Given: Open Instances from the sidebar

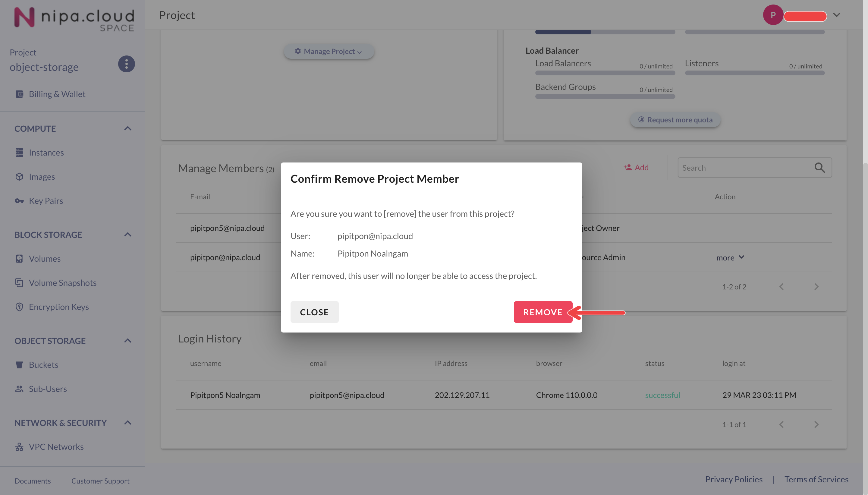Looking at the screenshot, I should point(46,153).
